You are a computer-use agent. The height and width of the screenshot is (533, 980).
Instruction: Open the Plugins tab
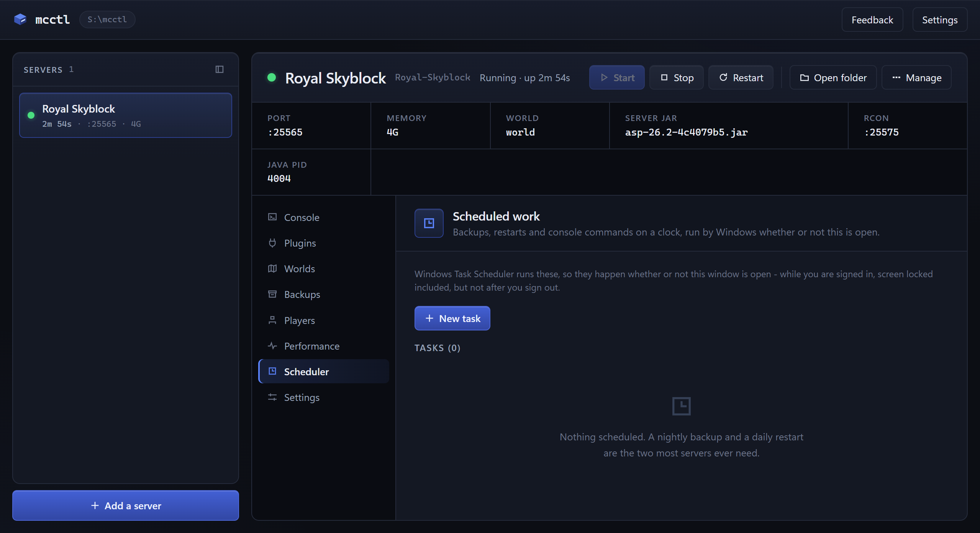point(324,243)
